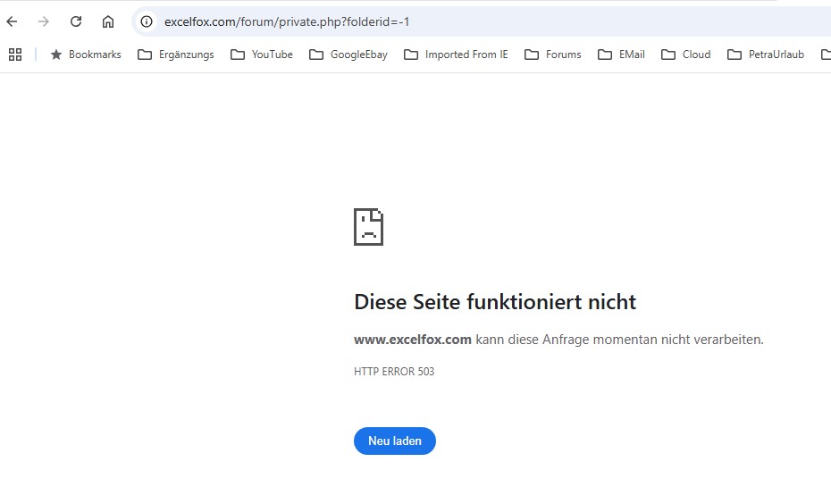Click the sad page error icon
This screenshot has width=831, height=504.
point(368,227)
